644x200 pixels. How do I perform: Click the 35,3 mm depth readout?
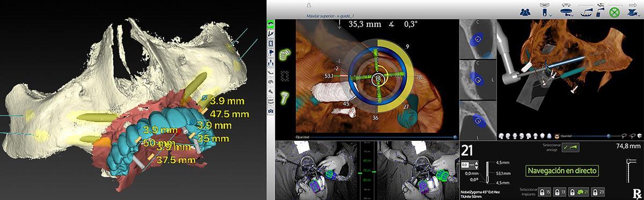(365, 24)
